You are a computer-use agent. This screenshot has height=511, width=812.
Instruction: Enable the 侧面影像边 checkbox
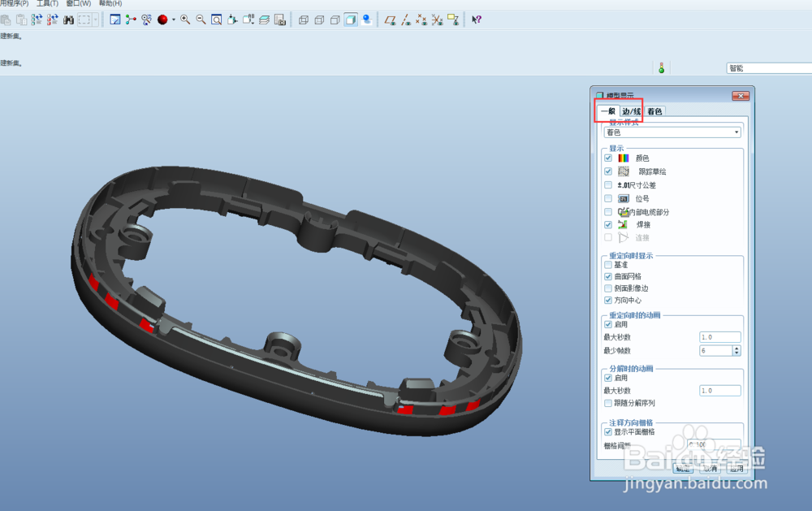point(608,288)
